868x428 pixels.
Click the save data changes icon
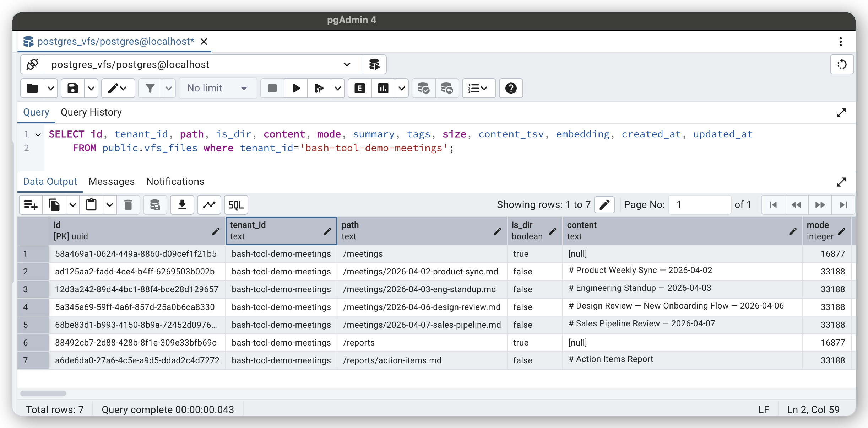coord(155,205)
